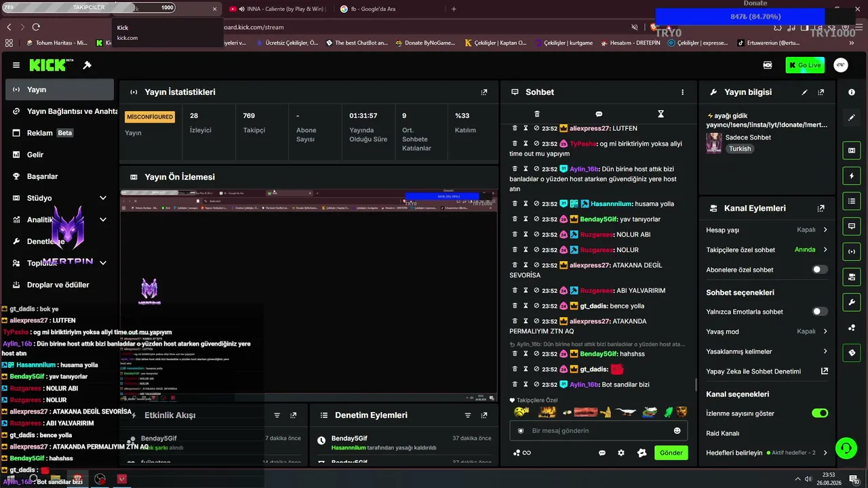868x488 pixels.
Task: Open the hamburger menu beside the Kick logo
Action: 16,65
